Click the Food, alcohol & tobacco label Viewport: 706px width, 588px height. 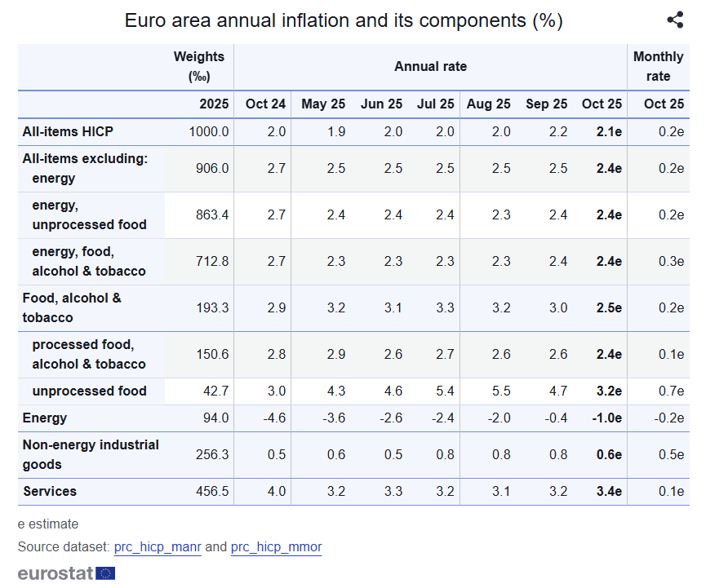point(72,307)
